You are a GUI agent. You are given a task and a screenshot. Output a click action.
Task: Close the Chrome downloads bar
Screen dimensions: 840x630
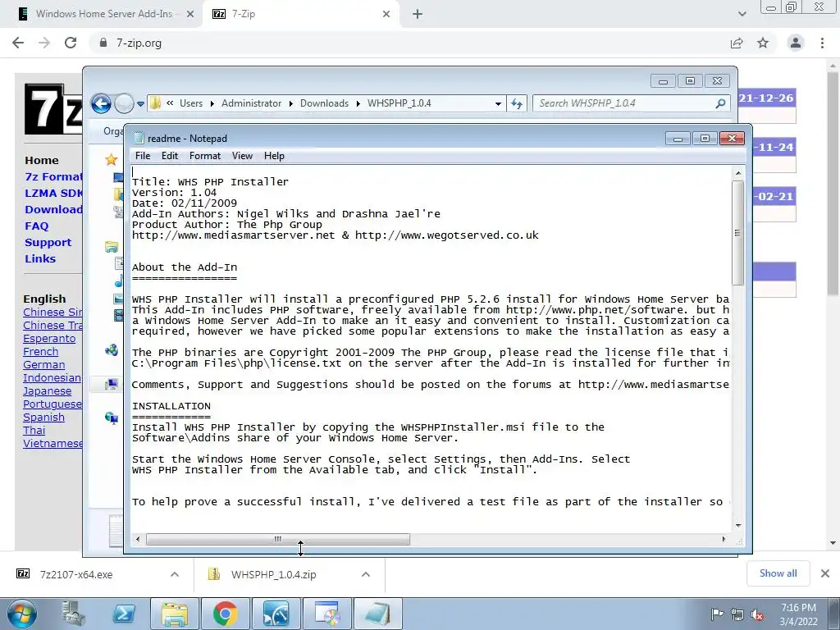[x=825, y=573]
